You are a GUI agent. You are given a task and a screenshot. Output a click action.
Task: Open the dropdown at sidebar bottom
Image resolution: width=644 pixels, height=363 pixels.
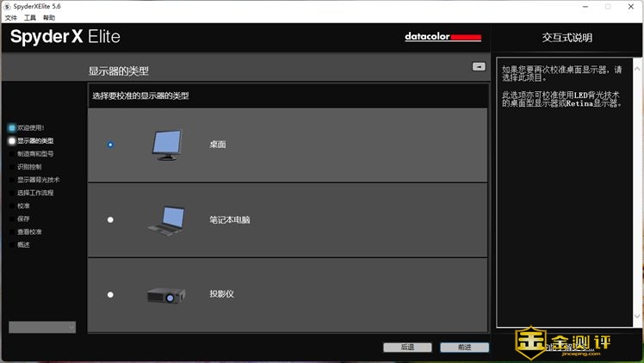pos(42,327)
